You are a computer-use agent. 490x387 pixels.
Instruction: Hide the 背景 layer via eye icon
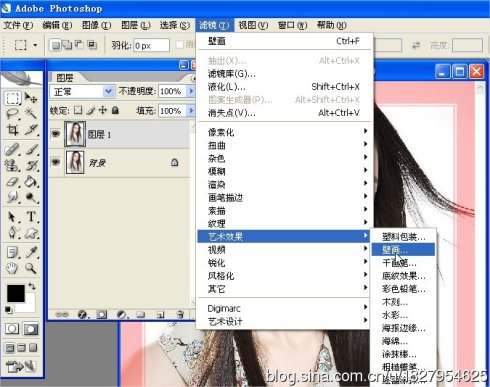[x=56, y=162]
